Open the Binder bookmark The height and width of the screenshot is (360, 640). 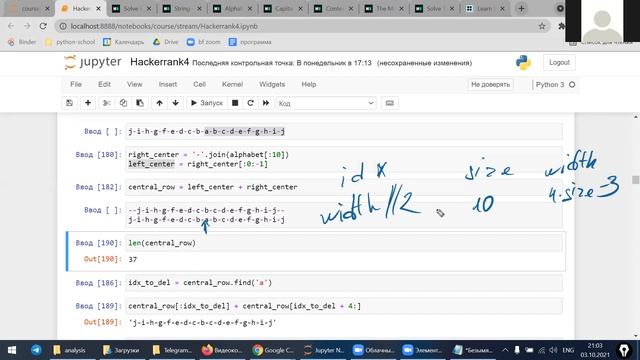pos(22,42)
